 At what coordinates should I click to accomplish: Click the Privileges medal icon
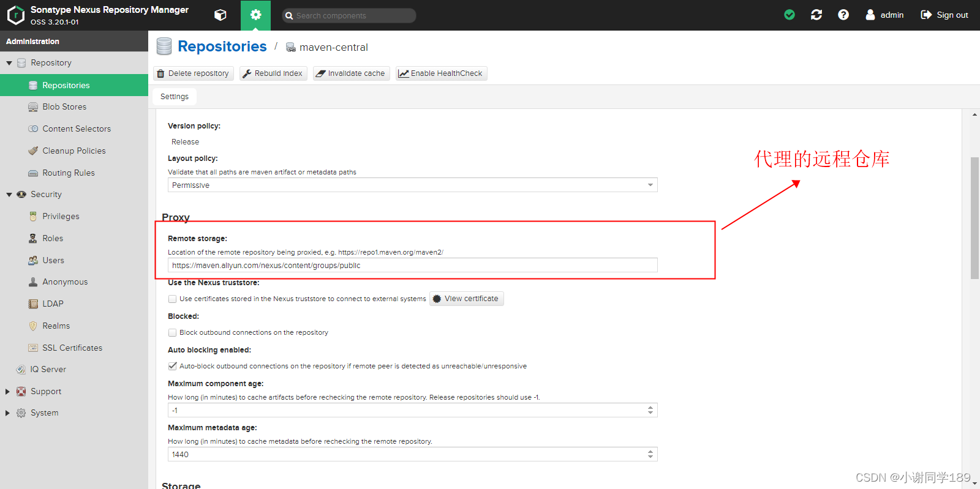click(33, 216)
